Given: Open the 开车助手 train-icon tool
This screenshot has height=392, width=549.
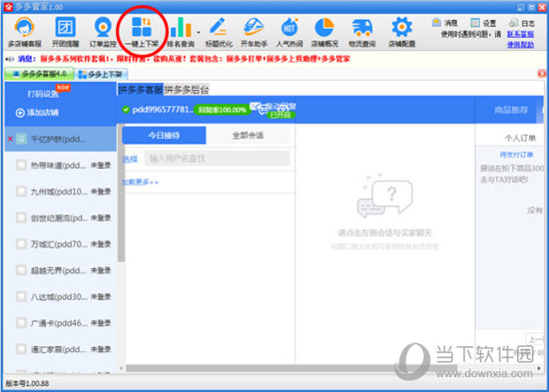Looking at the screenshot, I should click(254, 32).
